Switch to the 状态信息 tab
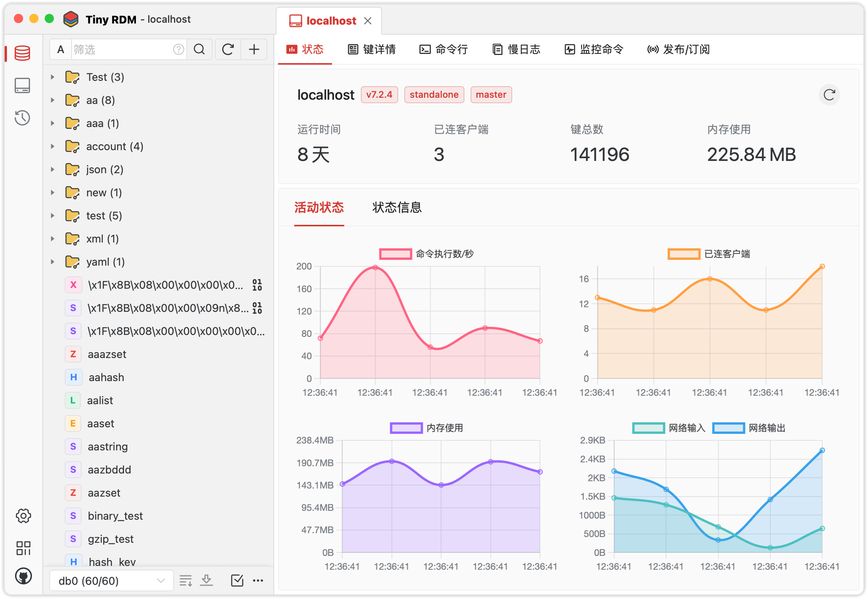Viewport: 868px width, 599px height. click(397, 207)
